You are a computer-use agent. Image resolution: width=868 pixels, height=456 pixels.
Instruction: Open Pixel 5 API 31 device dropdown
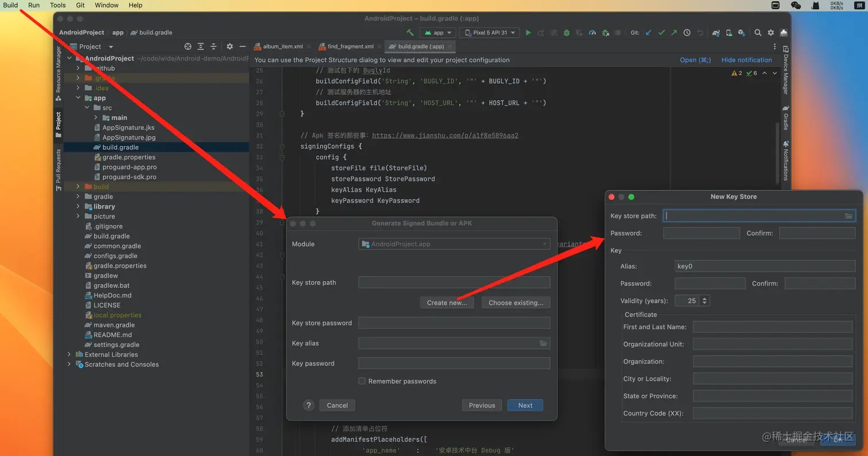(x=490, y=33)
